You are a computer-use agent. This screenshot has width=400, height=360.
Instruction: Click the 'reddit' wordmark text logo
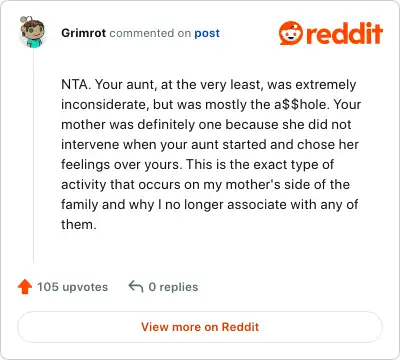coord(344,33)
